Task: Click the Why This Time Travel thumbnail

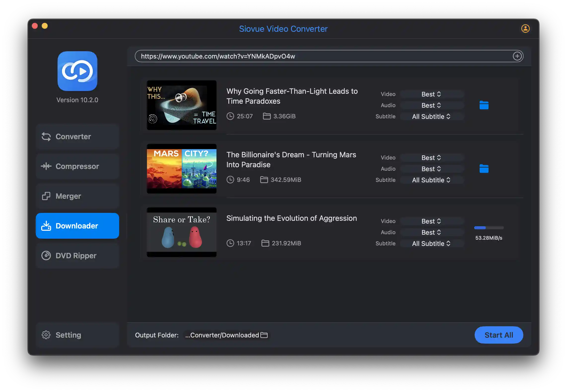Action: (x=182, y=105)
